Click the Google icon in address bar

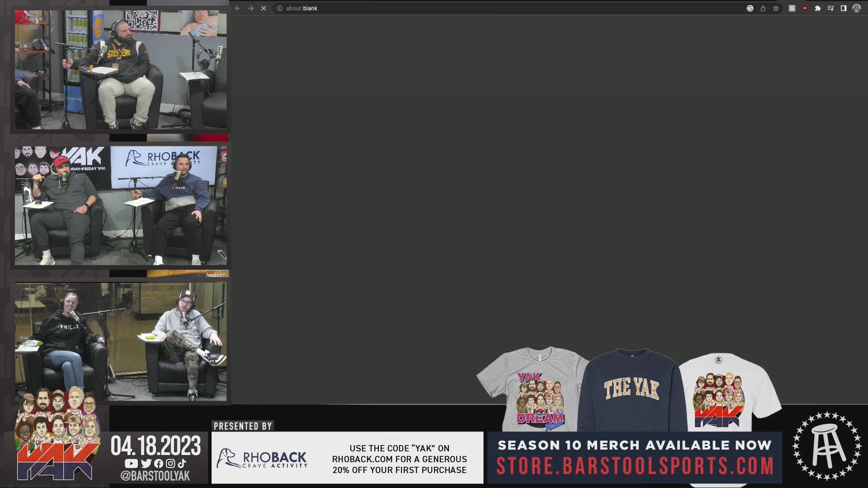click(x=750, y=8)
